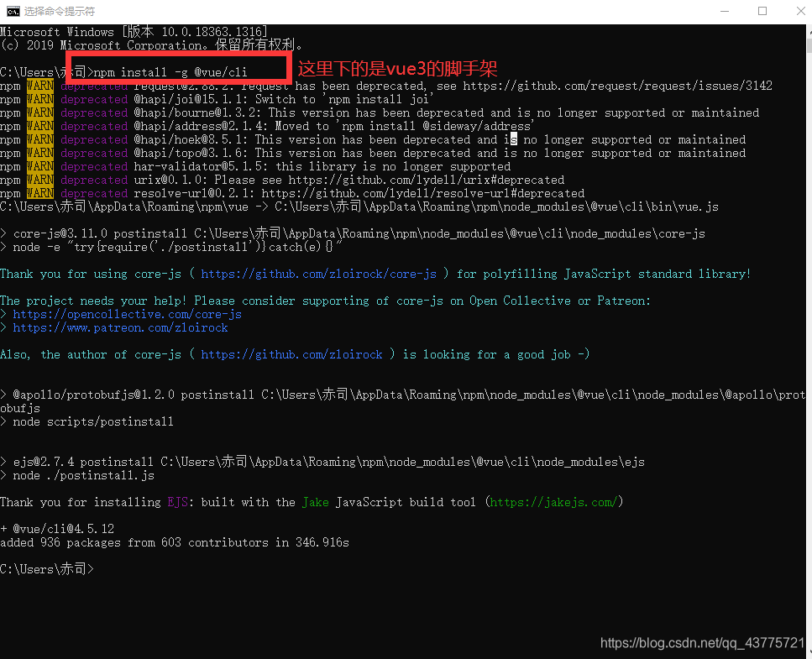
Task: Click the @apollo/protobufjs@1.2.0 postinstall line
Action: [403, 402]
